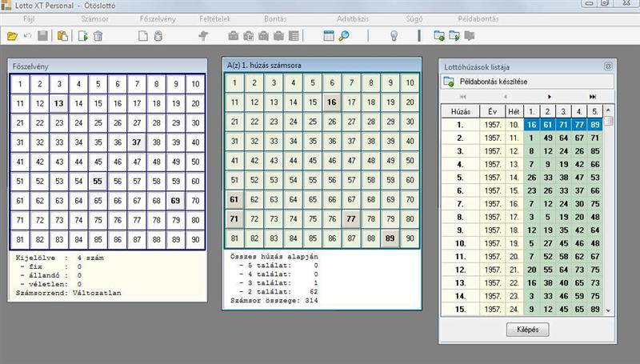Click the trash bin delete icon
Image resolution: width=640 pixels, height=364 pixels.
pos(98,36)
